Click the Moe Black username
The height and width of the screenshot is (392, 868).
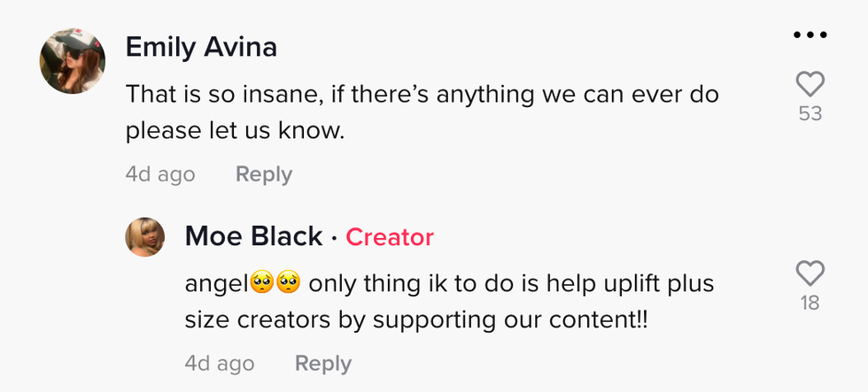pyautogui.click(x=253, y=236)
